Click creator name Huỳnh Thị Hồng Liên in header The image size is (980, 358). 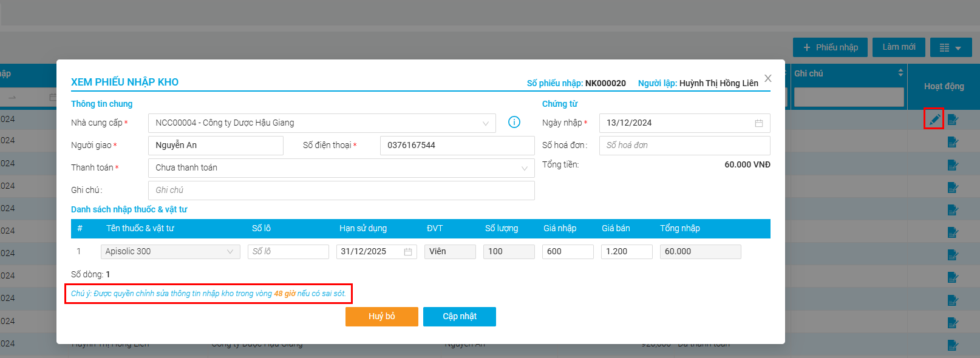click(x=719, y=84)
